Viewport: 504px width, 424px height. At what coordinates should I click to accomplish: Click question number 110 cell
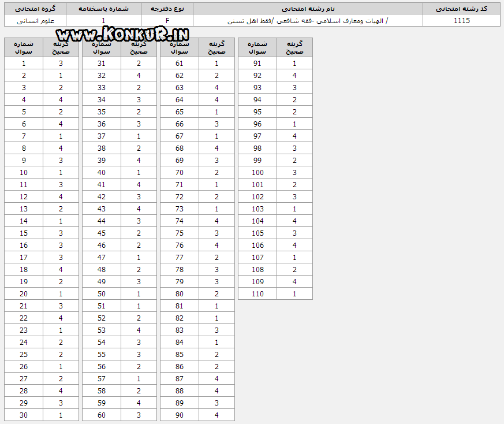[257, 293]
